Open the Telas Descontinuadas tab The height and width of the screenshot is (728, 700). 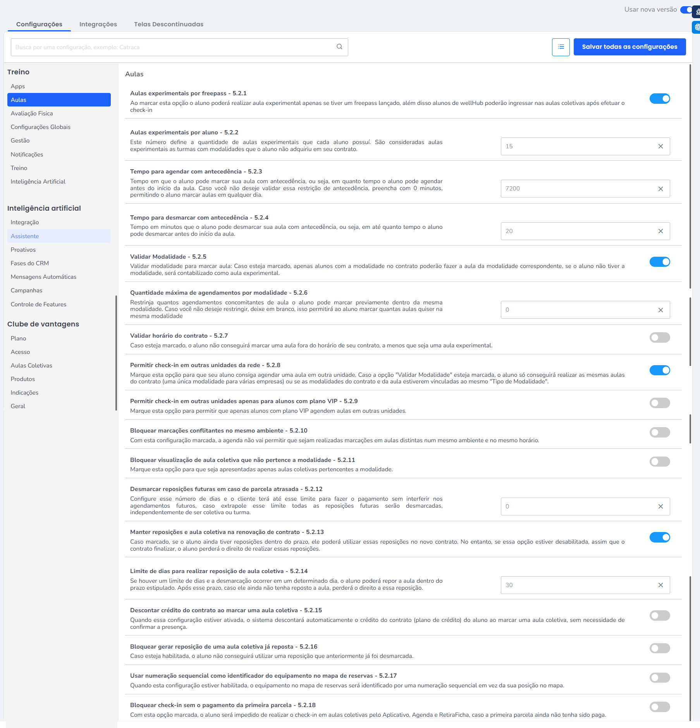[169, 24]
